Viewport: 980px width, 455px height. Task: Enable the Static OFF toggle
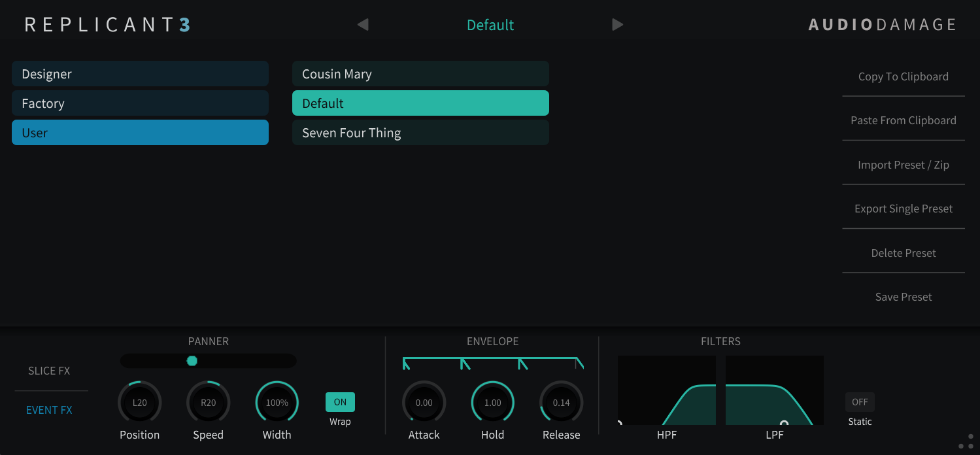[860, 402]
